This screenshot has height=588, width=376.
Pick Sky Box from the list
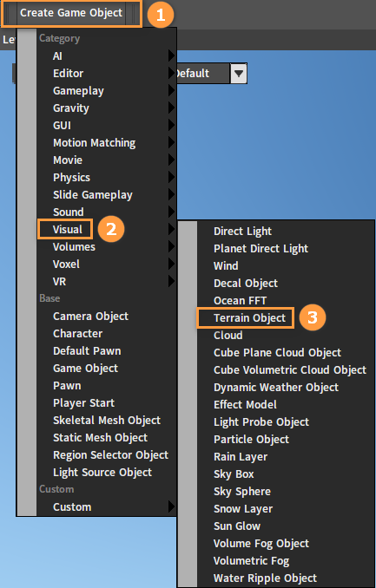[234, 474]
